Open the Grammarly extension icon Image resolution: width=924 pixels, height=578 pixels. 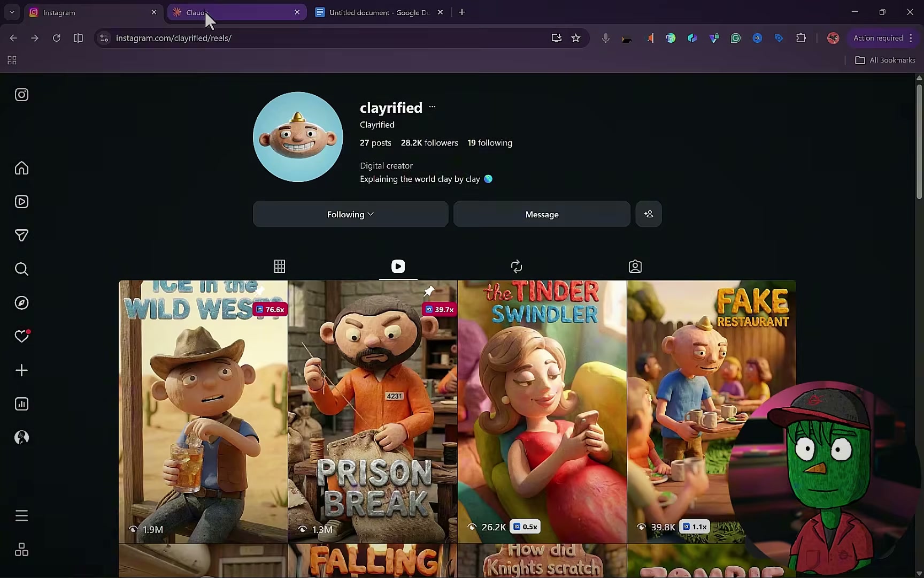click(736, 38)
